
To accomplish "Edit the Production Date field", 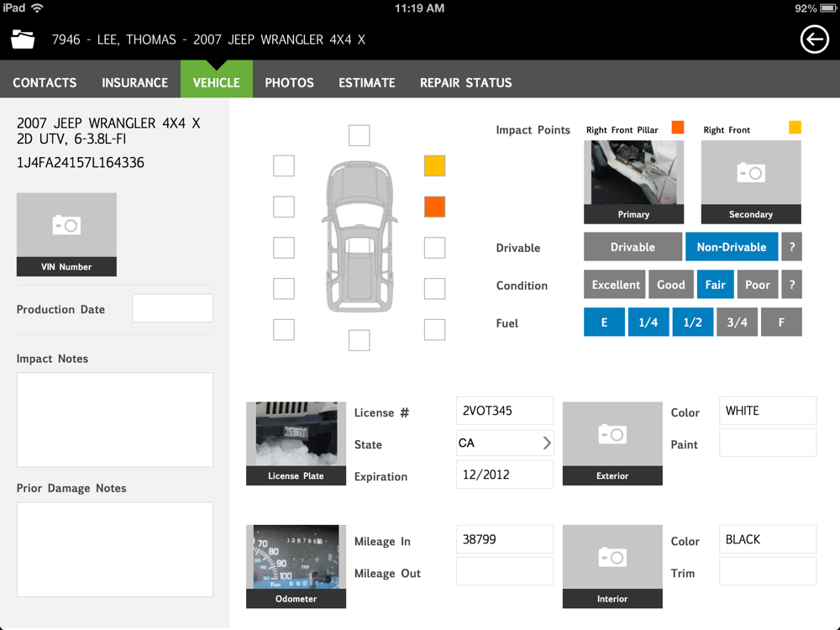I will 172,308.
